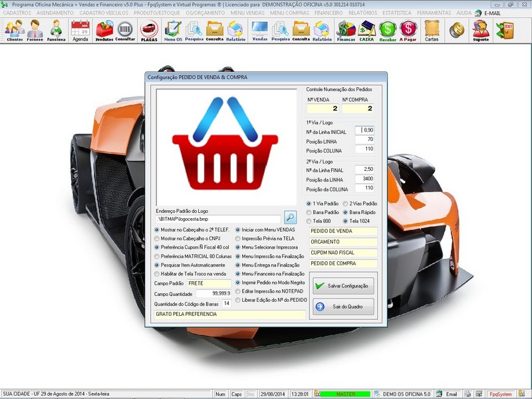Viewport: 532px width, 399px height.
Task: Open the Fornece suppliers icon
Action: point(35,30)
